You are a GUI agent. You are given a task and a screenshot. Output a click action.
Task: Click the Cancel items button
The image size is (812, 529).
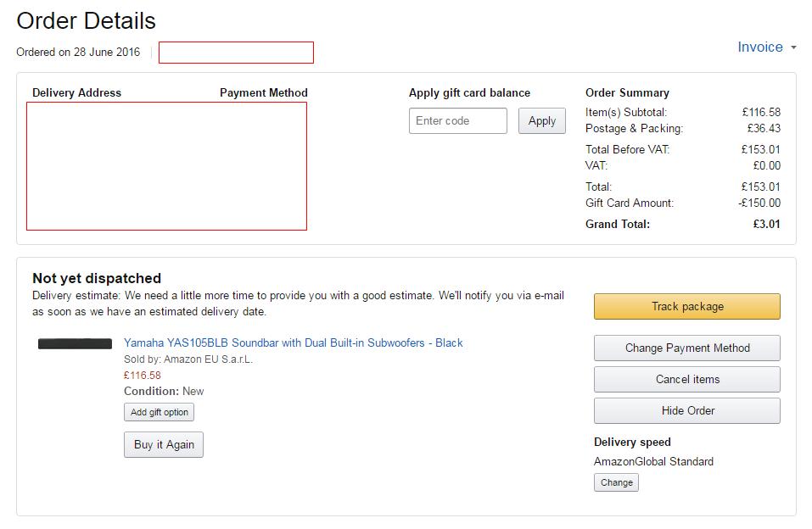tap(686, 380)
